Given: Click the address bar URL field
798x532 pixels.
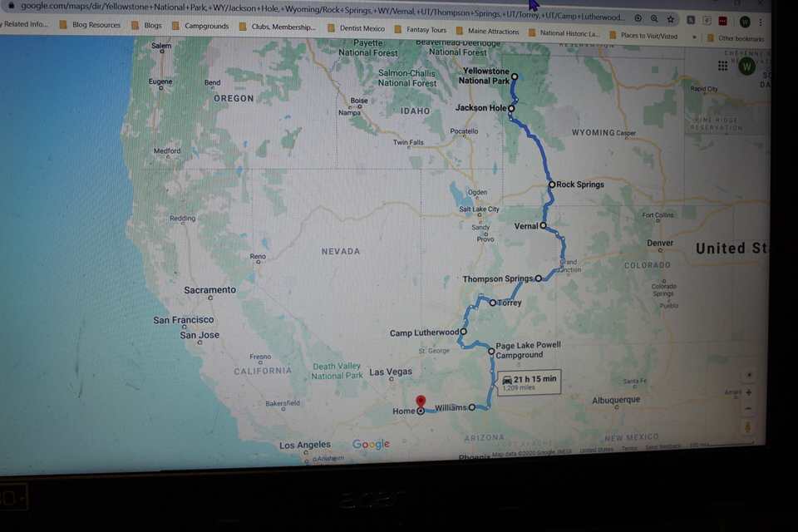Looking at the screenshot, I should point(316,16).
